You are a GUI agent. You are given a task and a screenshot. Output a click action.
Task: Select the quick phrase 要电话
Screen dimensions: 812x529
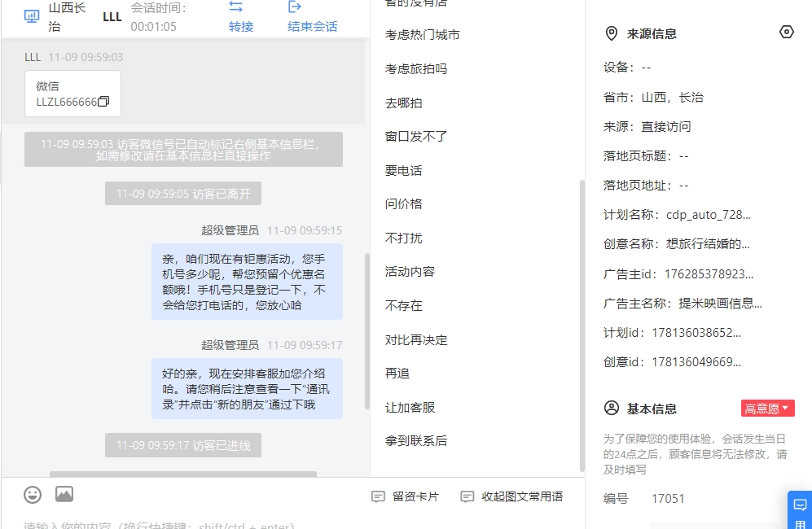[404, 171]
